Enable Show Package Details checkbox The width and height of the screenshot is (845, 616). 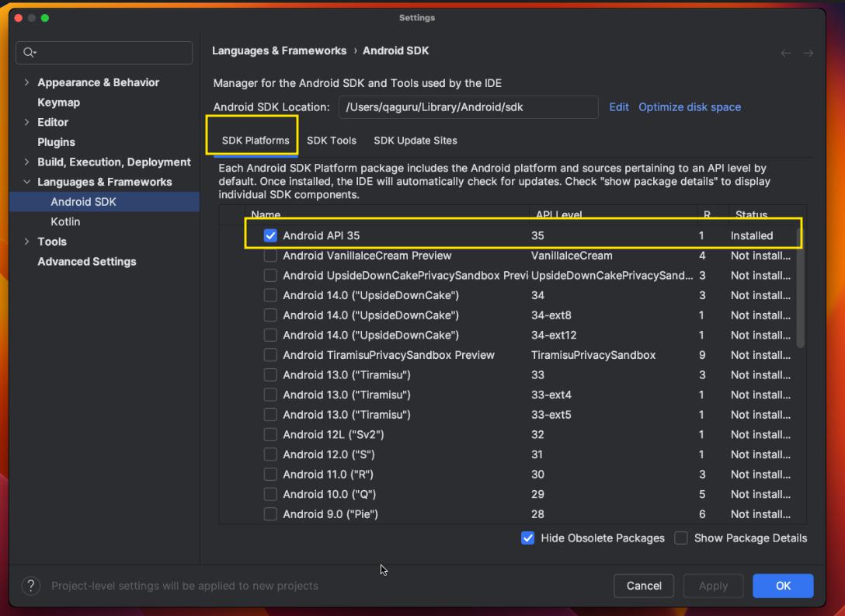(681, 538)
